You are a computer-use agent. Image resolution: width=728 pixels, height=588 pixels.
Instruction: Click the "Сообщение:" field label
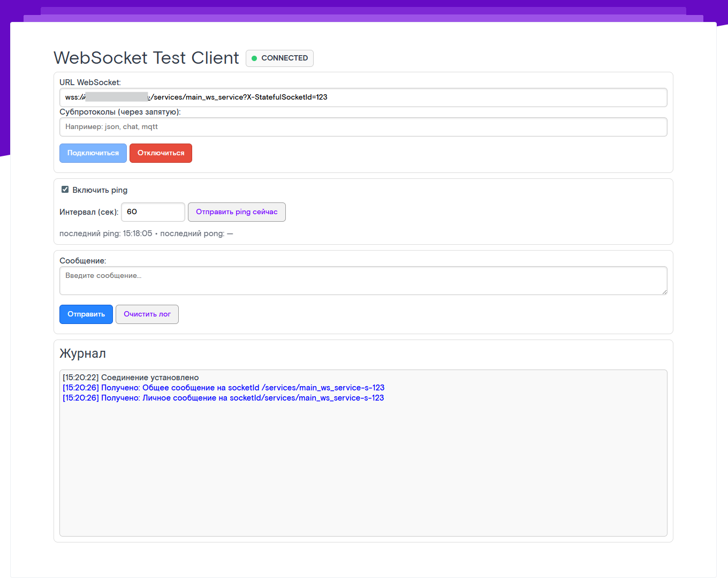(83, 261)
